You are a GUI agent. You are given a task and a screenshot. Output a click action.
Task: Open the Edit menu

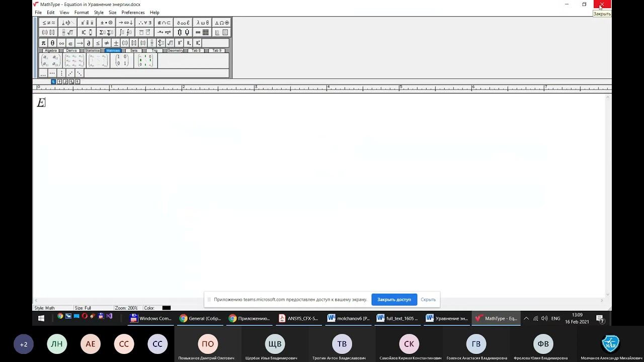pos(51,13)
